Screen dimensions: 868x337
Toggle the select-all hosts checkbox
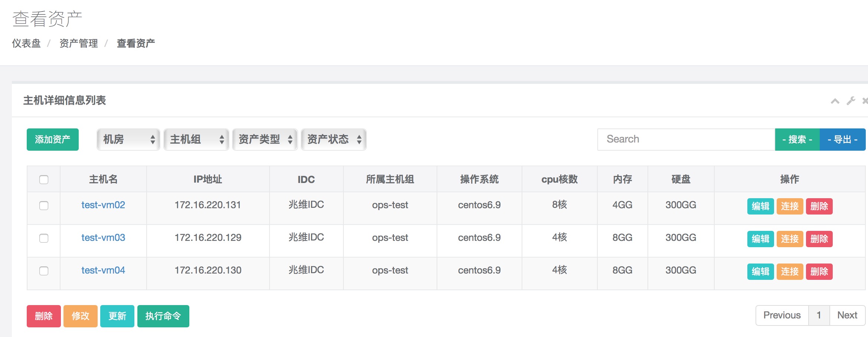click(x=44, y=180)
